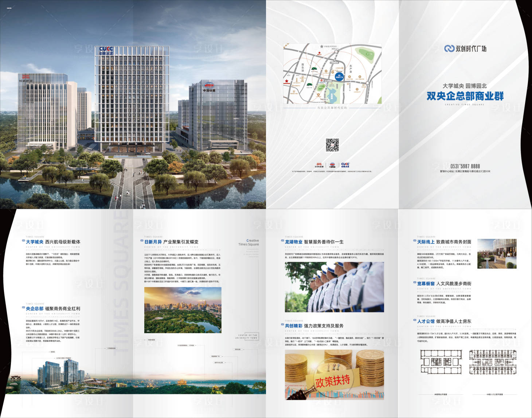Viewport: 532px width, 418px height.
Task: Click the small blue icon before 共创精彩 heading
Action: pyautogui.click(x=282, y=324)
